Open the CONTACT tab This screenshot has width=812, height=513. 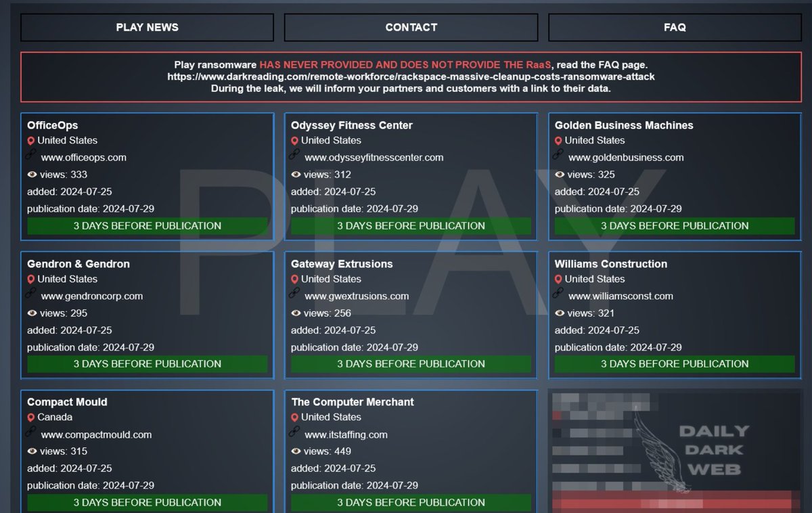(x=411, y=28)
